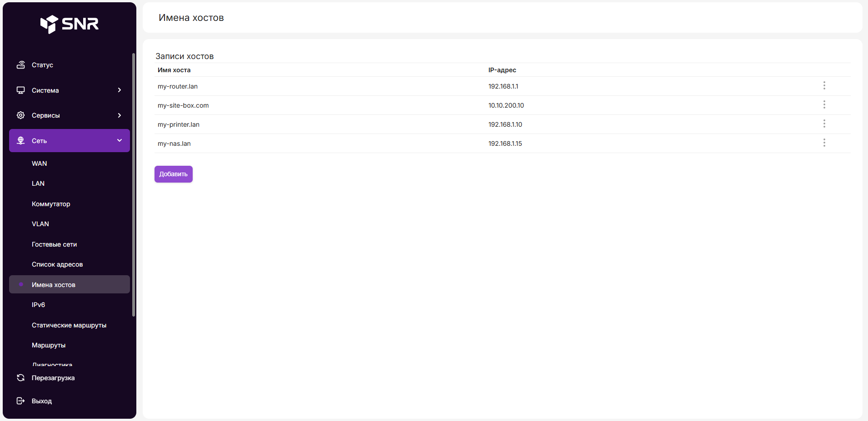
Task: Click the Статические маршруты link
Action: pos(69,325)
